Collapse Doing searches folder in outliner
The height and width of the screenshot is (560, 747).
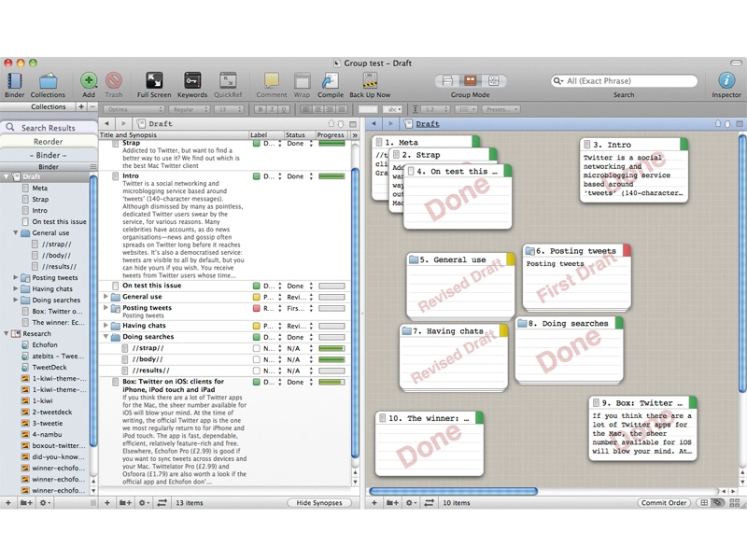106,337
